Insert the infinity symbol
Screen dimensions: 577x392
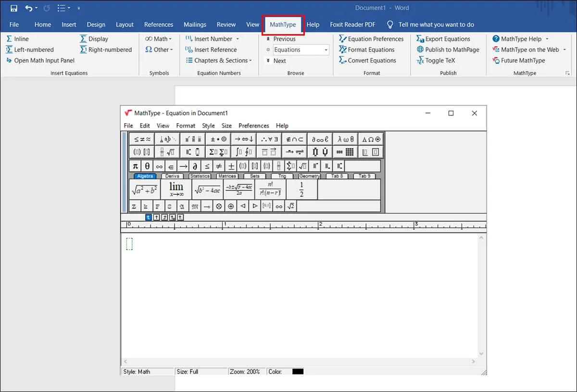[158, 165]
